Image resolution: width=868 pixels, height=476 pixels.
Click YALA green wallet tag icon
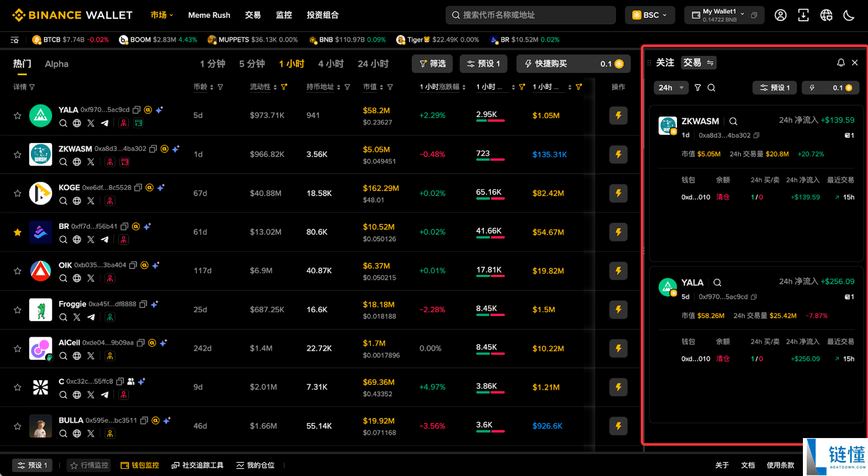coord(138,123)
